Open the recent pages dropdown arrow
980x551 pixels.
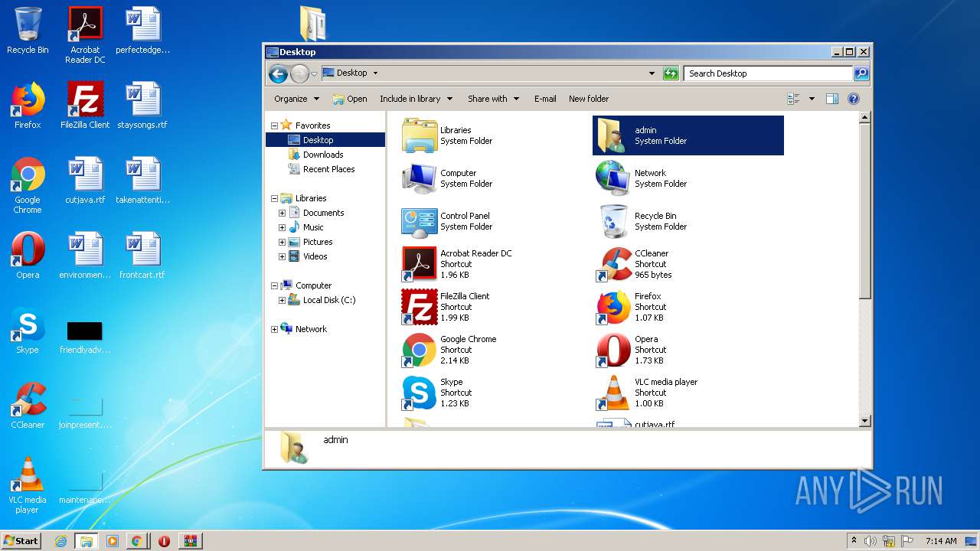(x=314, y=74)
